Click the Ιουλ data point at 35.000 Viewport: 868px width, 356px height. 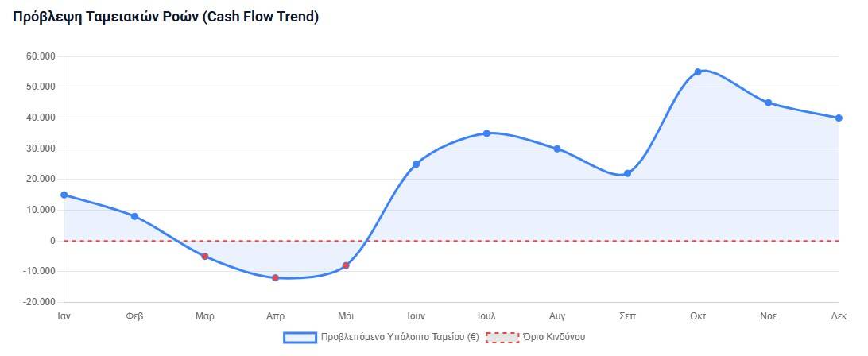[486, 133]
